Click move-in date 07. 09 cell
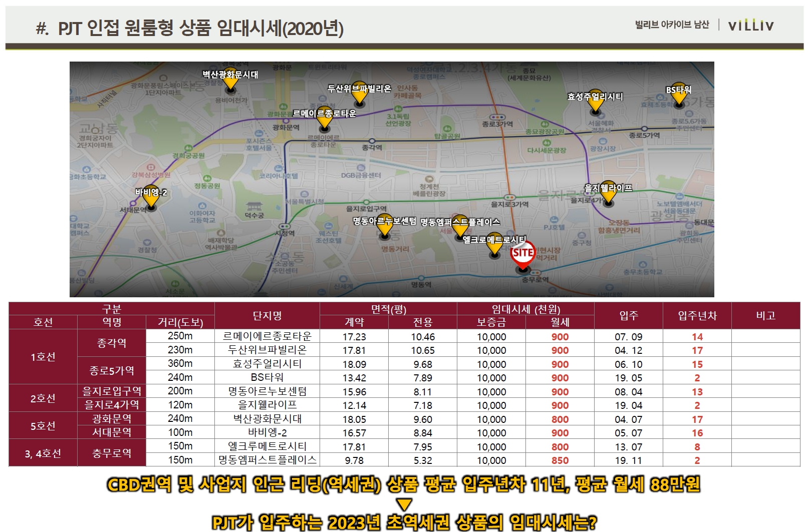Screen dimensions: 809x532 click(x=629, y=337)
